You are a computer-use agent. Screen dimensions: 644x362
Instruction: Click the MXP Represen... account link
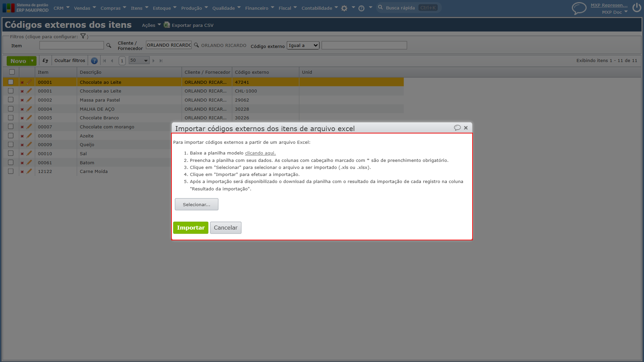tap(609, 5)
